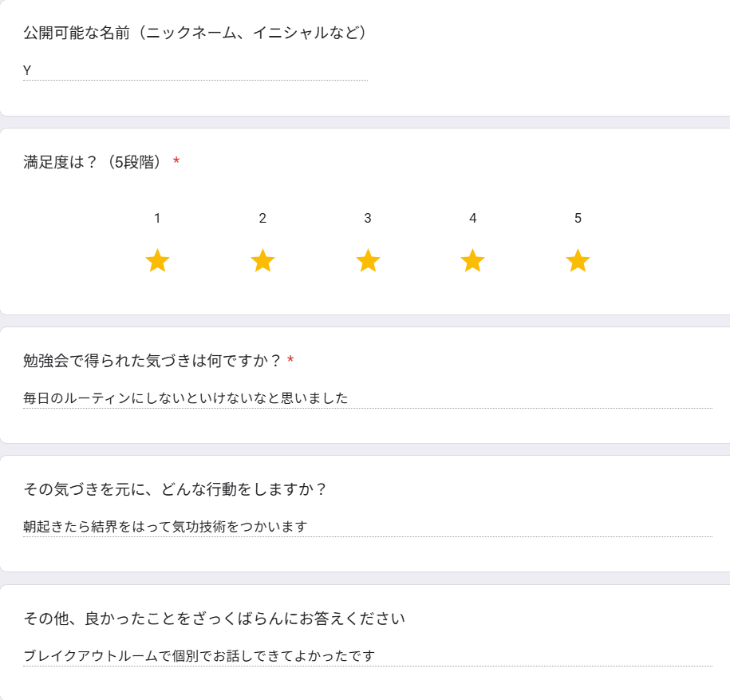The image size is (730, 700).
Task: Select the 4-star satisfaction rating
Action: (x=473, y=261)
